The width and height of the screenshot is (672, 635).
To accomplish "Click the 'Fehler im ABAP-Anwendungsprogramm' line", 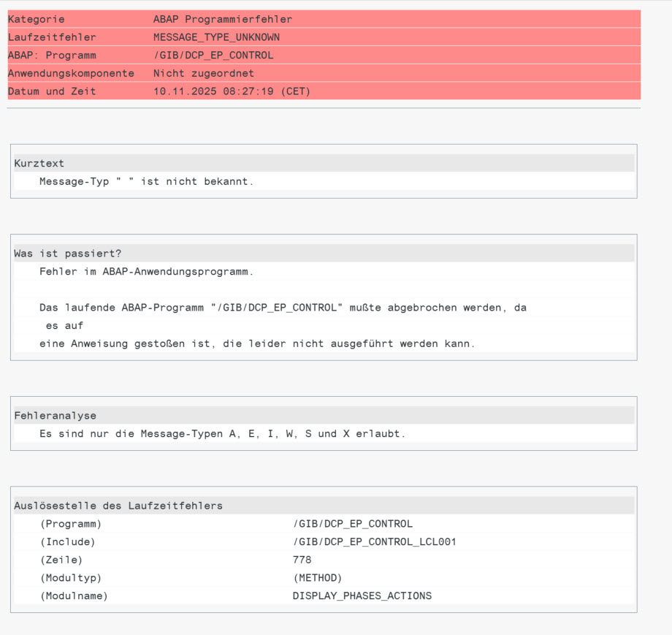I will pos(146,271).
